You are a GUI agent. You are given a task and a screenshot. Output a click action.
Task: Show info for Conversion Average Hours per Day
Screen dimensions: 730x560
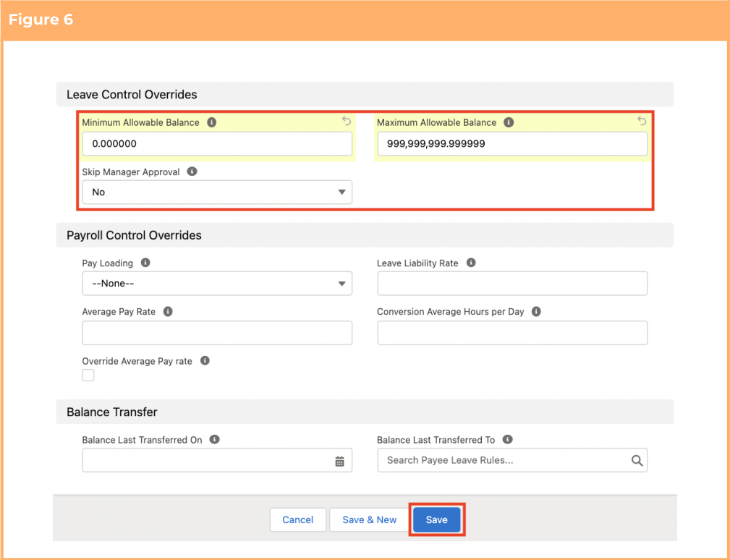(x=536, y=311)
